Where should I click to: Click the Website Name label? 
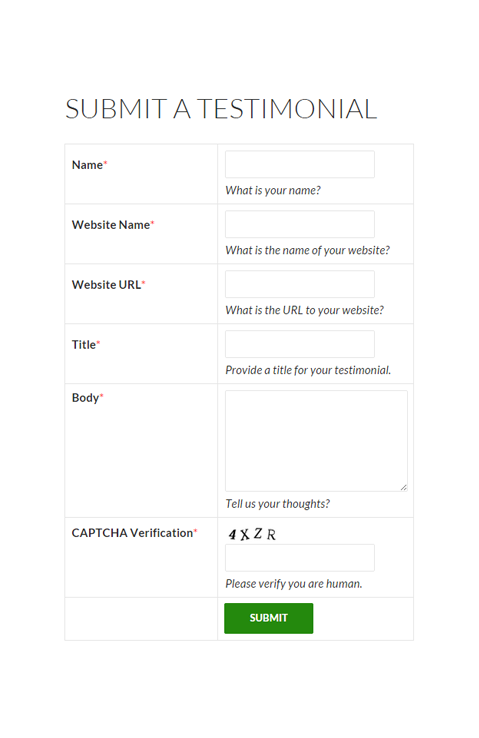tap(113, 225)
